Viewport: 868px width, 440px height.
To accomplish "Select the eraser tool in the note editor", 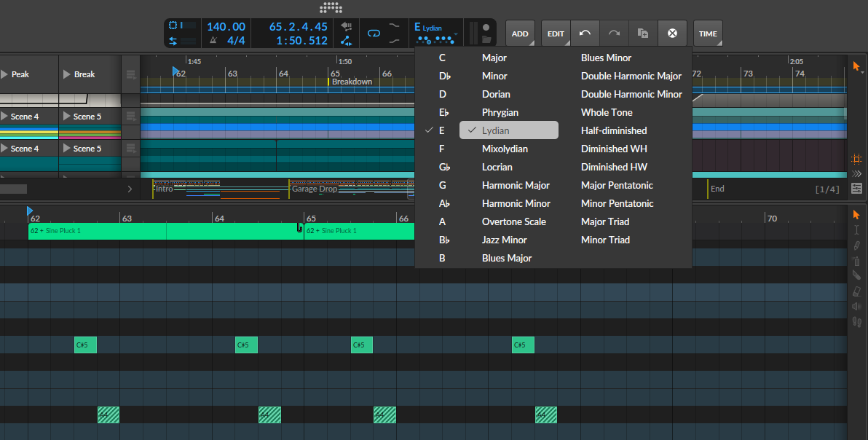I will (856, 291).
